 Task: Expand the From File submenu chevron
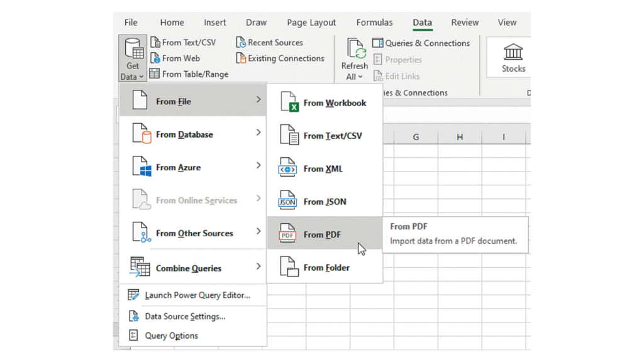[258, 99]
